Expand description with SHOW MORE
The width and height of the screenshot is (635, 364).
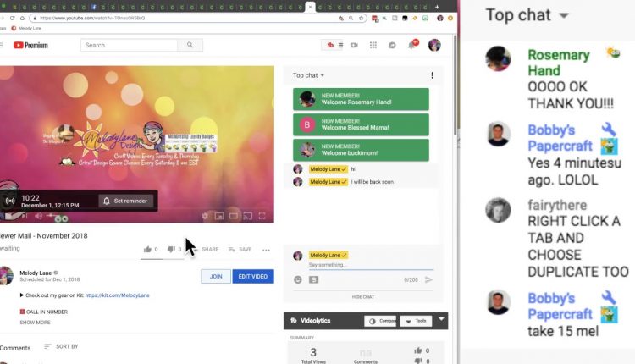pos(35,323)
